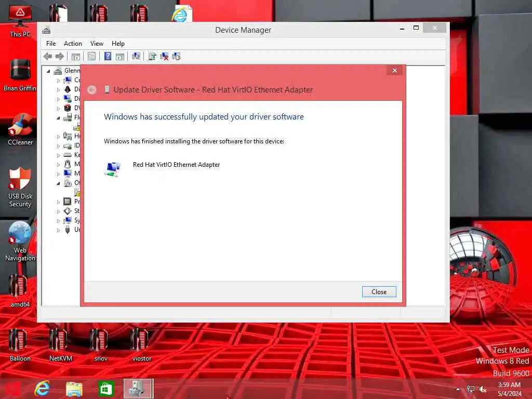This screenshot has height=399, width=532.
Task: Expand the System devices node
Action: pyautogui.click(x=58, y=220)
